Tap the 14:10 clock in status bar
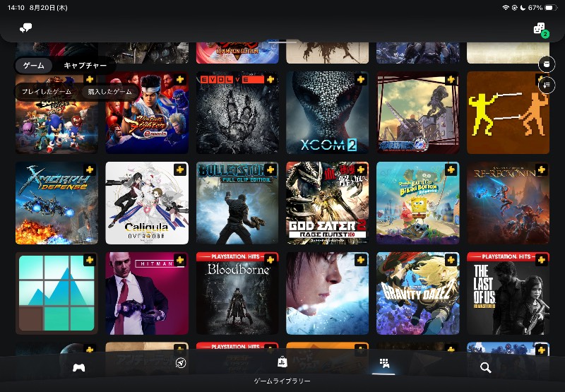Image resolution: width=565 pixels, height=392 pixels. tap(16, 8)
